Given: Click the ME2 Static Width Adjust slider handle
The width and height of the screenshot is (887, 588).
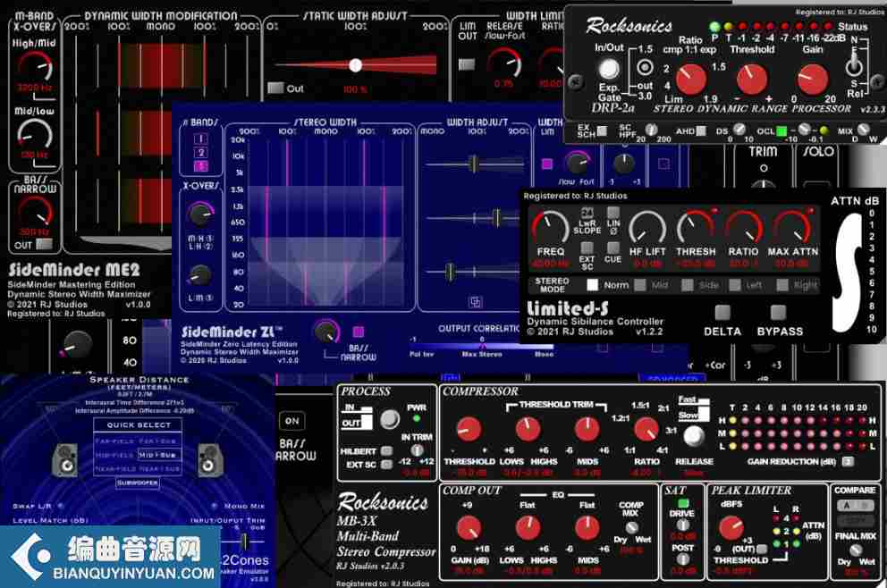Looking at the screenshot, I should tap(355, 65).
